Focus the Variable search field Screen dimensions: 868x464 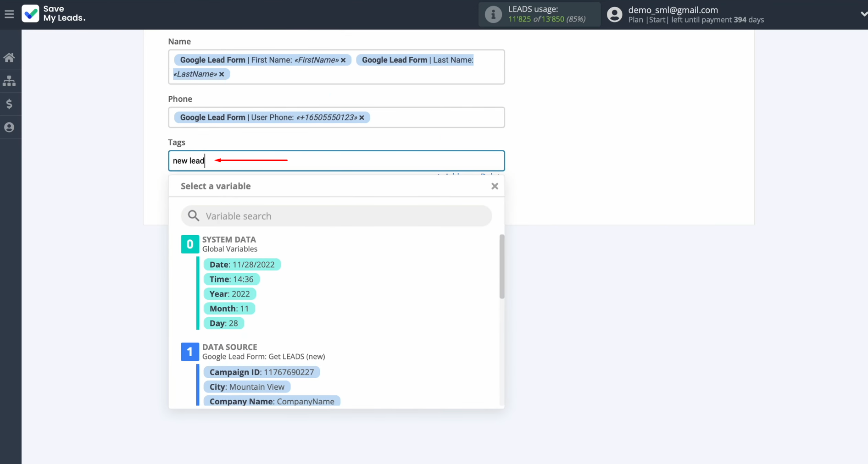click(336, 216)
